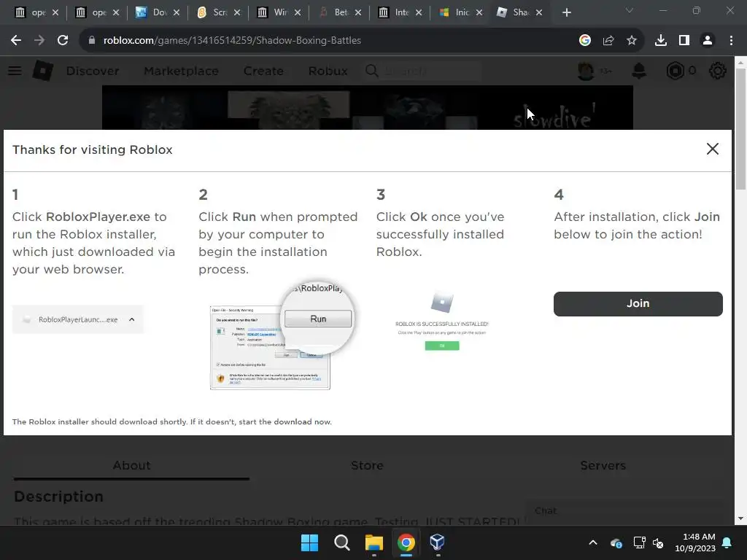Toggle the Chrome side panel icon
The height and width of the screenshot is (560, 747).
[684, 41]
